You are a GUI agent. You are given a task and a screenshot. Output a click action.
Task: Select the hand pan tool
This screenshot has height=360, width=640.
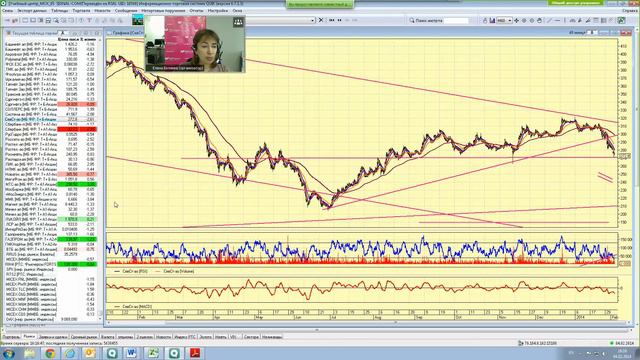(540, 20)
